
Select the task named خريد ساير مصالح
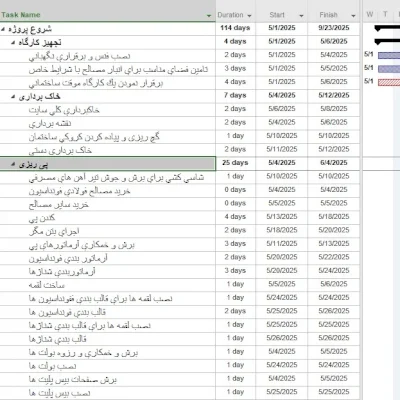click(59, 205)
